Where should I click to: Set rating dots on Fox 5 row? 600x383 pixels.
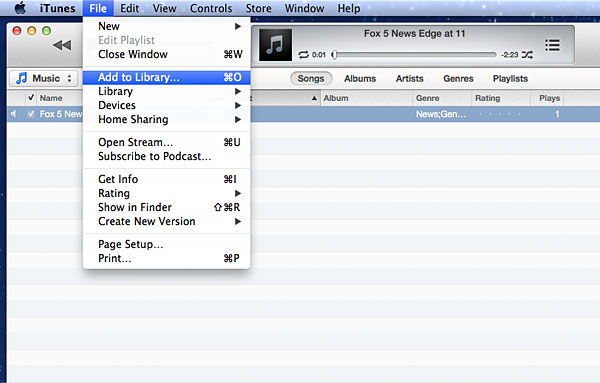click(499, 114)
